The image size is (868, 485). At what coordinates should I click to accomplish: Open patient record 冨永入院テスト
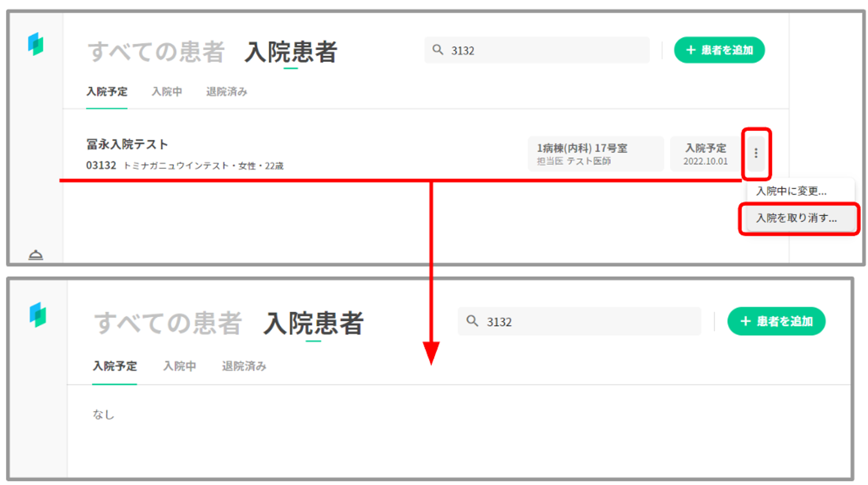[127, 144]
